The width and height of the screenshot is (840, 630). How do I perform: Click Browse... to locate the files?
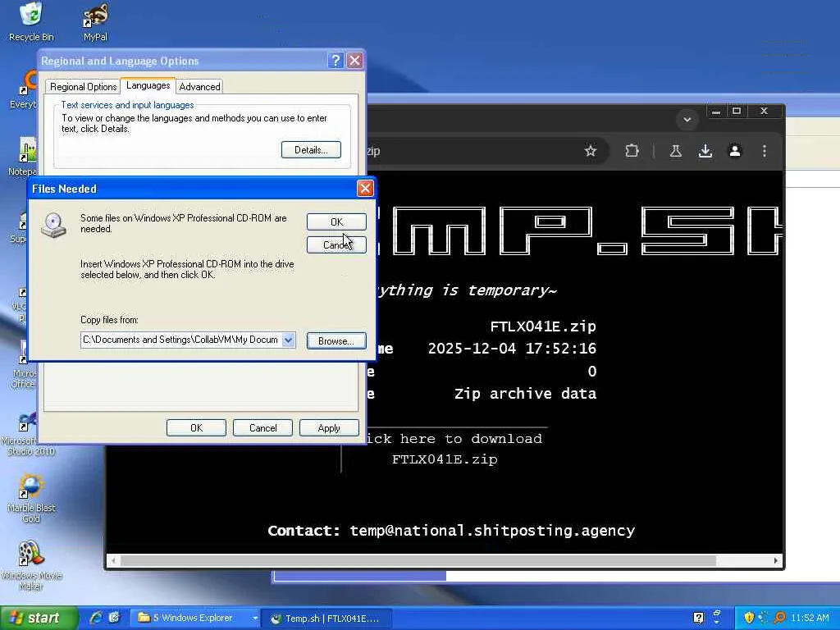coord(336,340)
